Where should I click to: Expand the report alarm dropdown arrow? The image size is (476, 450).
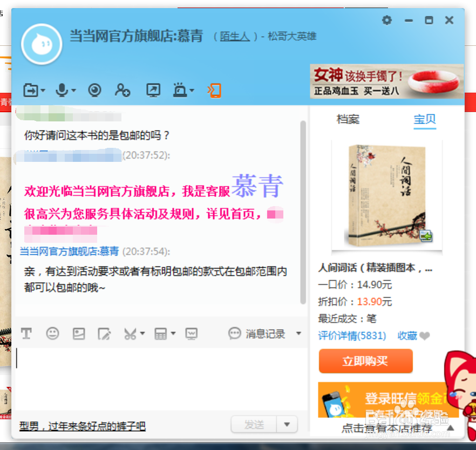pyautogui.click(x=192, y=91)
